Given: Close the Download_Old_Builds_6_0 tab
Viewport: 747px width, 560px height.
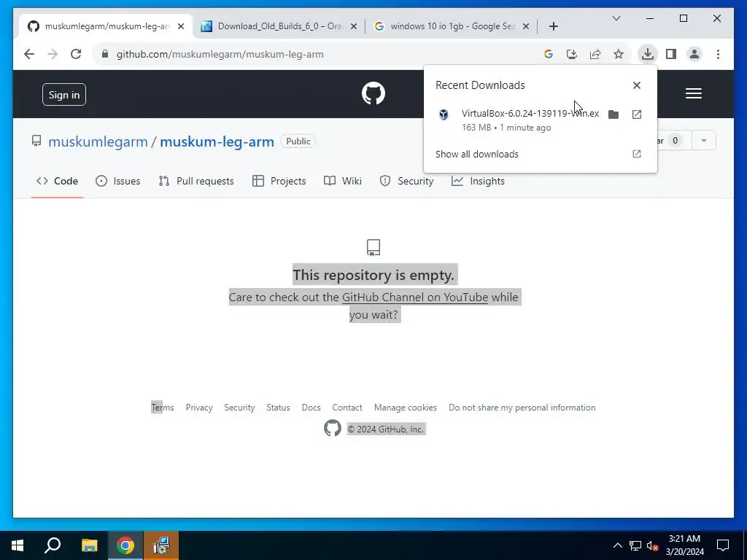Looking at the screenshot, I should click(x=354, y=26).
